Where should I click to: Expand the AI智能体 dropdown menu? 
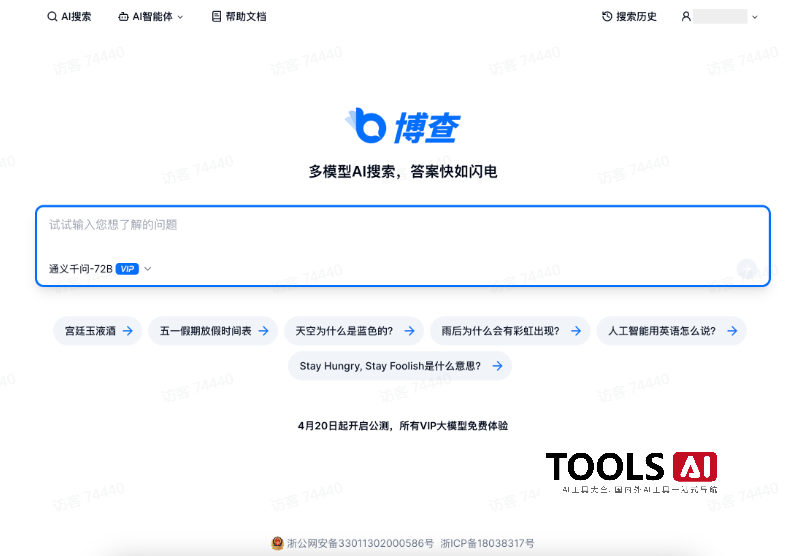pyautogui.click(x=180, y=17)
